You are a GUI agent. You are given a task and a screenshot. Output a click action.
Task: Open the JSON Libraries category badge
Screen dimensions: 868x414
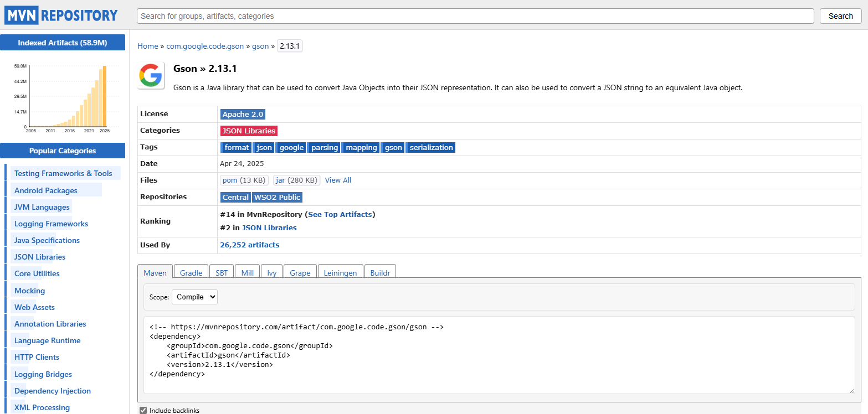[249, 131]
